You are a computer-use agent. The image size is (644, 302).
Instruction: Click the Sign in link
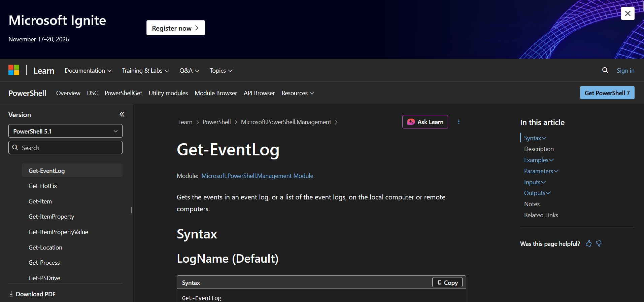[x=625, y=70]
